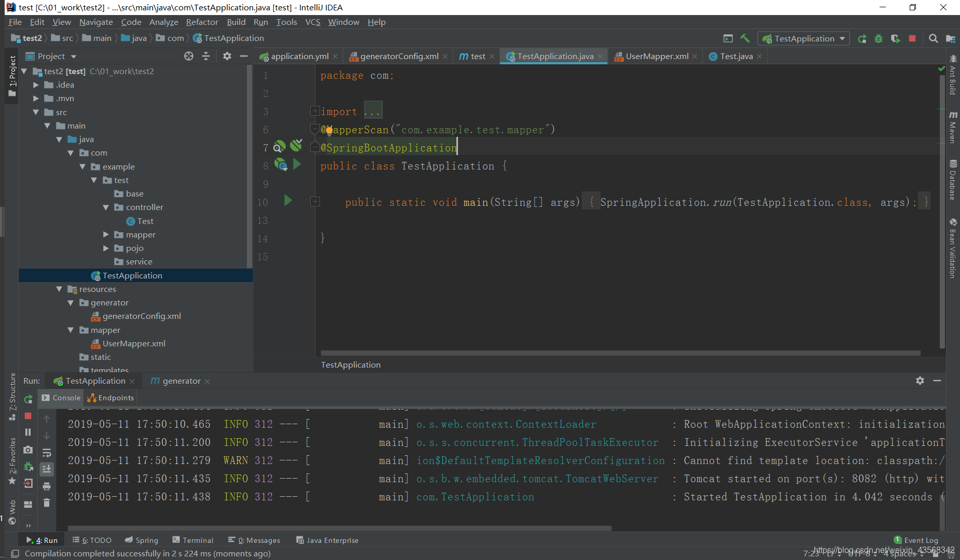Click com.TestApplication link in console
The height and width of the screenshot is (560, 960).
(475, 497)
